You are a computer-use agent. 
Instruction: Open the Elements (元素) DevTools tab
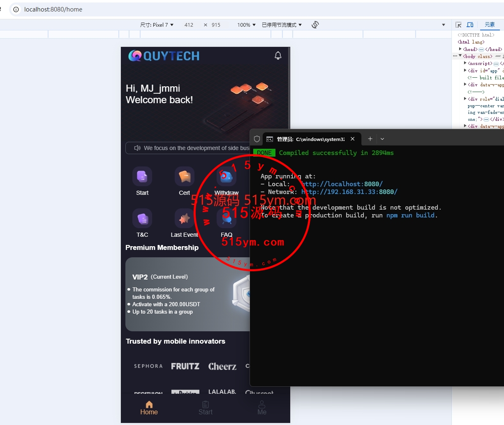(490, 25)
